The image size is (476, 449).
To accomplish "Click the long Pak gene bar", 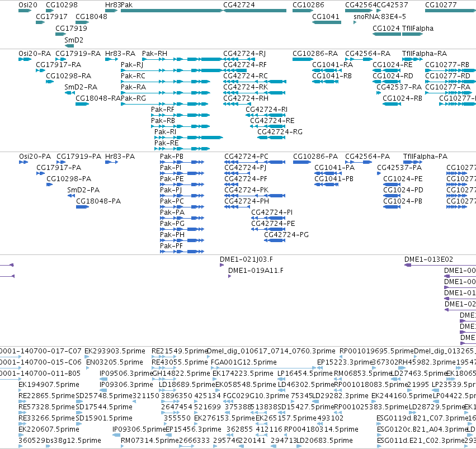I will click(172, 11).
